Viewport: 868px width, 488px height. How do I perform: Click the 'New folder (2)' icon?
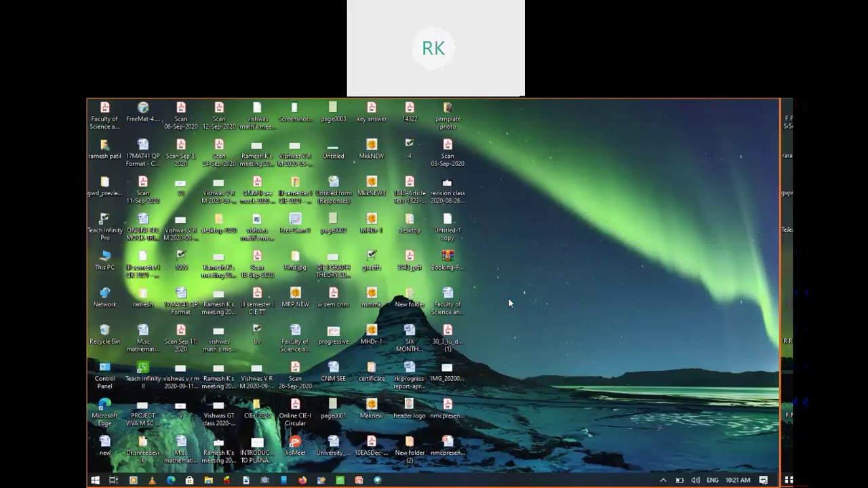point(410,449)
